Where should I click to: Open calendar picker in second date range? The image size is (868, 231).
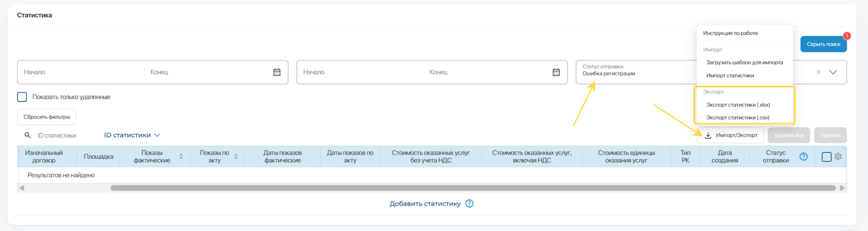(x=556, y=72)
